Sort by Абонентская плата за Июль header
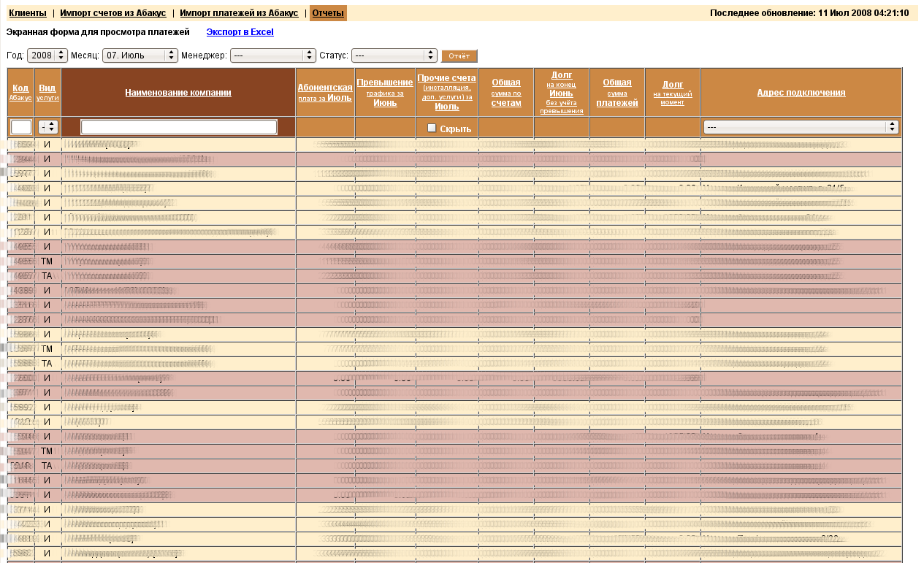Screen dimensions: 924x563 [325, 93]
